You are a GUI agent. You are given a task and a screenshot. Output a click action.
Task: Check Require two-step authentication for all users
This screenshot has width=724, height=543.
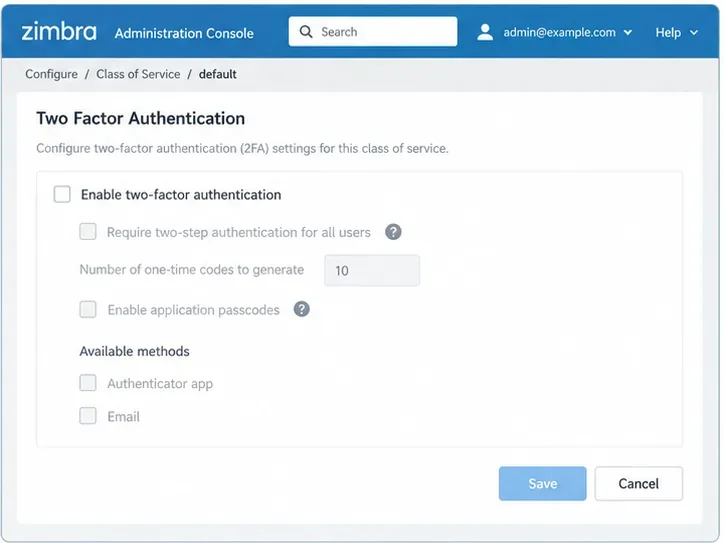(x=88, y=231)
